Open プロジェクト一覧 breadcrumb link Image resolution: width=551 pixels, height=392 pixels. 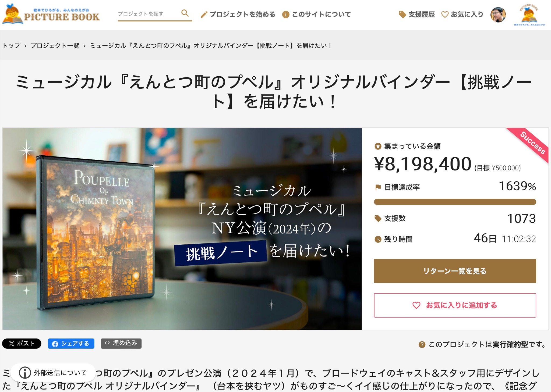pyautogui.click(x=55, y=45)
